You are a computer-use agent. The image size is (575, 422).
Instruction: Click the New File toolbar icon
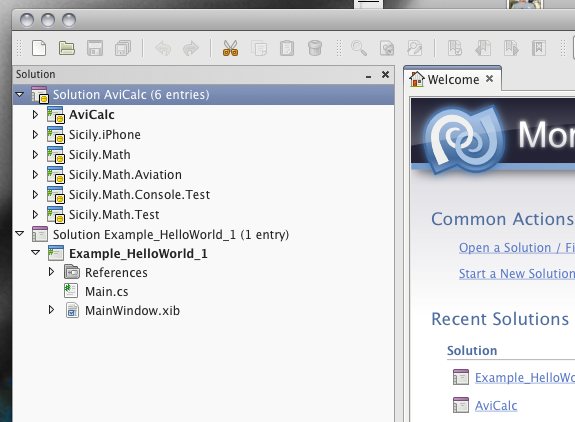click(x=39, y=48)
